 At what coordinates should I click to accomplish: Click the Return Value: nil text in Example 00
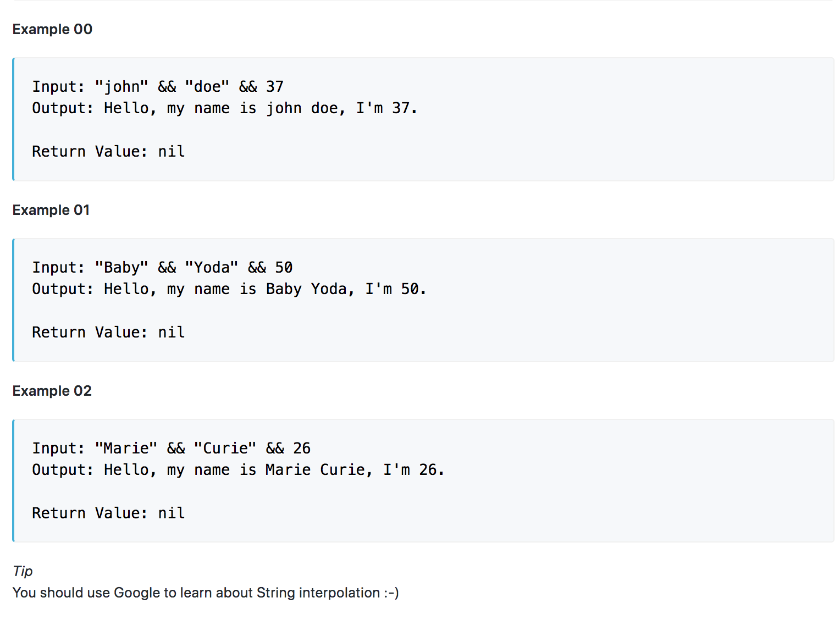pos(108,151)
